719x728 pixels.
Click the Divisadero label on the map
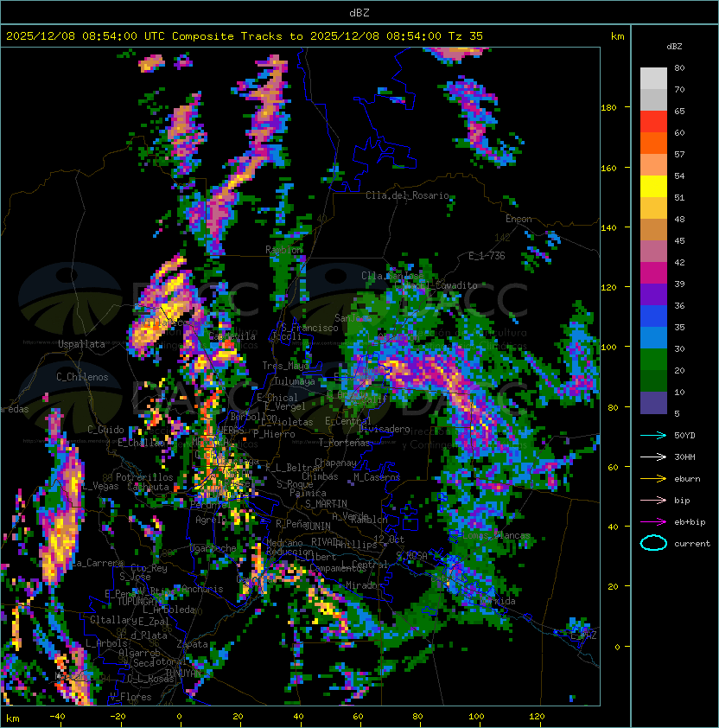[385, 429]
